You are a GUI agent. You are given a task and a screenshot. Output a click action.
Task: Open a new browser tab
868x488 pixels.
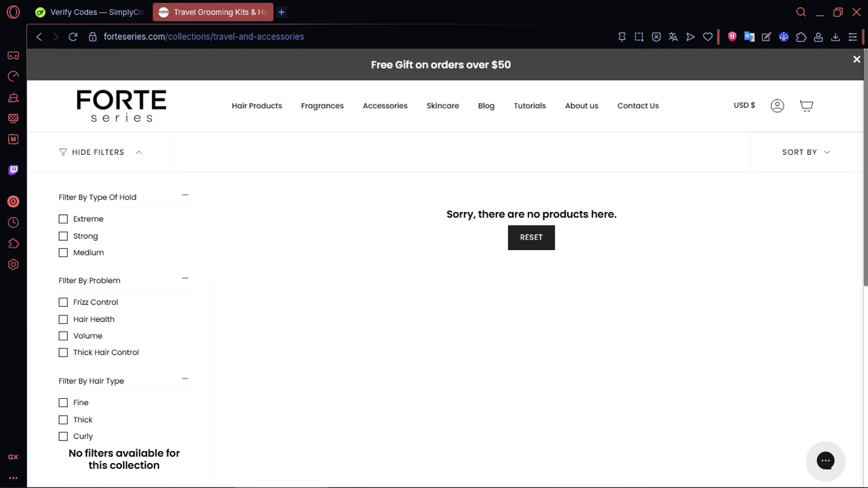coord(282,12)
